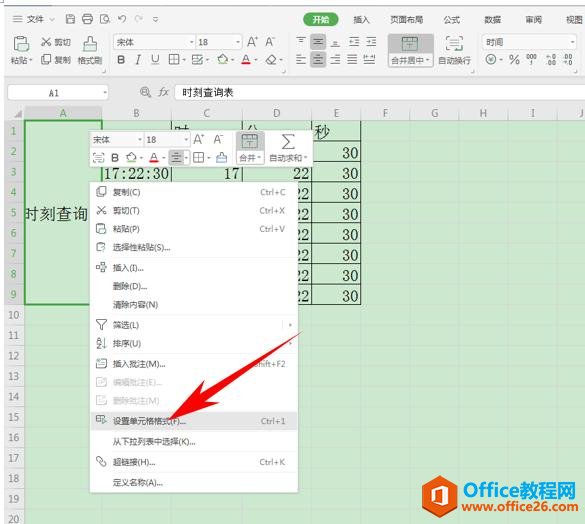Viewport: 585px width, 524px height.
Task: Click Merge button in mini toolbar
Action: pos(250,148)
